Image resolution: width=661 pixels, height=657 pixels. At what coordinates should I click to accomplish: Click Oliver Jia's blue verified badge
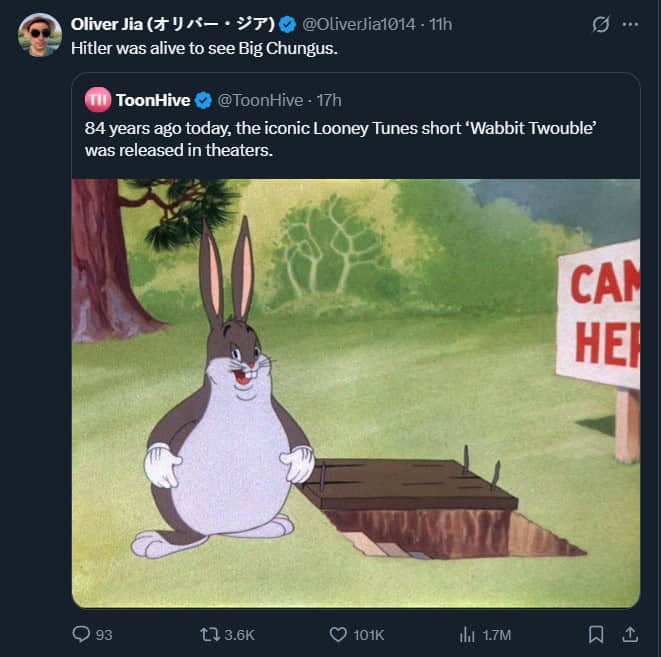pos(287,24)
